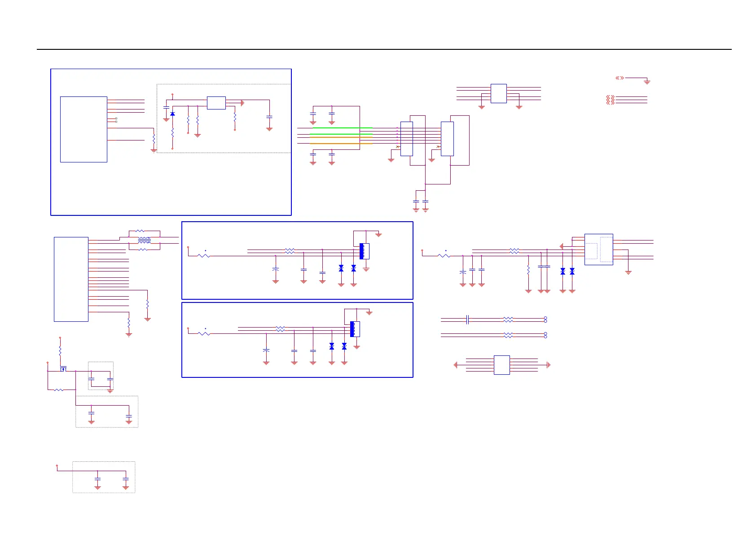This screenshot has width=756, height=534.
Task: Select the MOSFET transistor symbol at lower left
Action: (x=63, y=369)
